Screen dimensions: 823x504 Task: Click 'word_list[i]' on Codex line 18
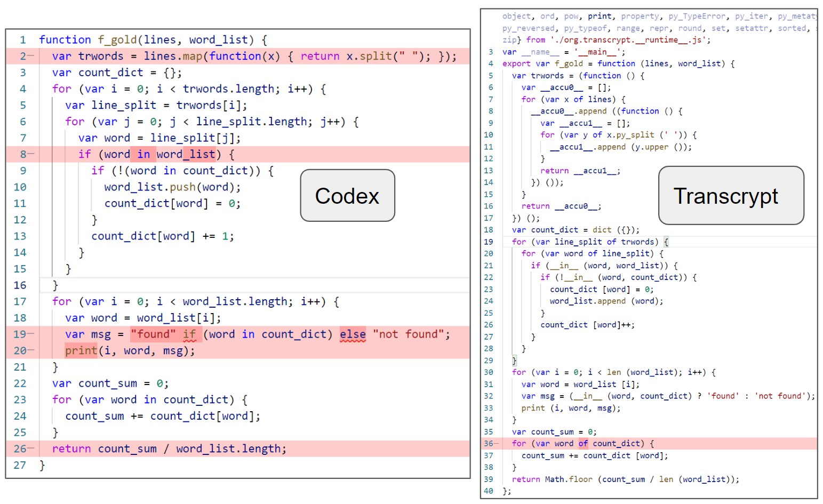[176, 318]
